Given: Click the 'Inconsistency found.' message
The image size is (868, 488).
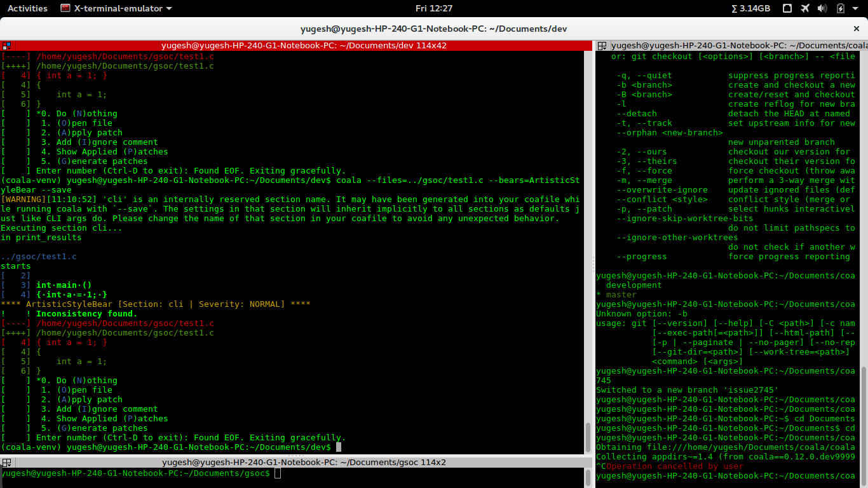Looking at the screenshot, I should (86, 314).
